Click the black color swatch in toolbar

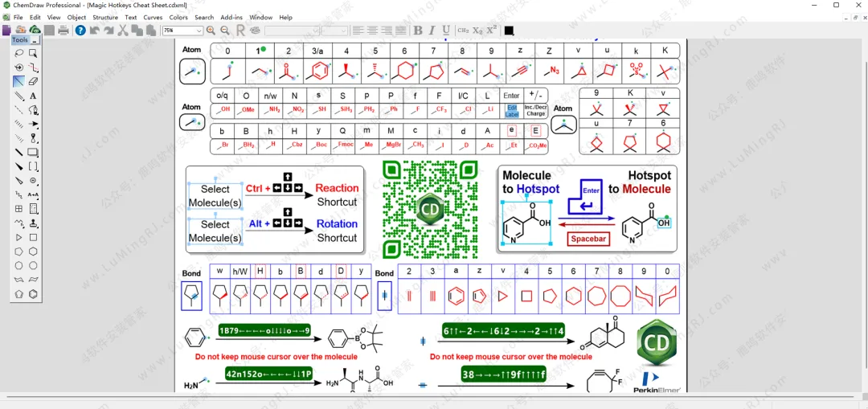coord(509,31)
